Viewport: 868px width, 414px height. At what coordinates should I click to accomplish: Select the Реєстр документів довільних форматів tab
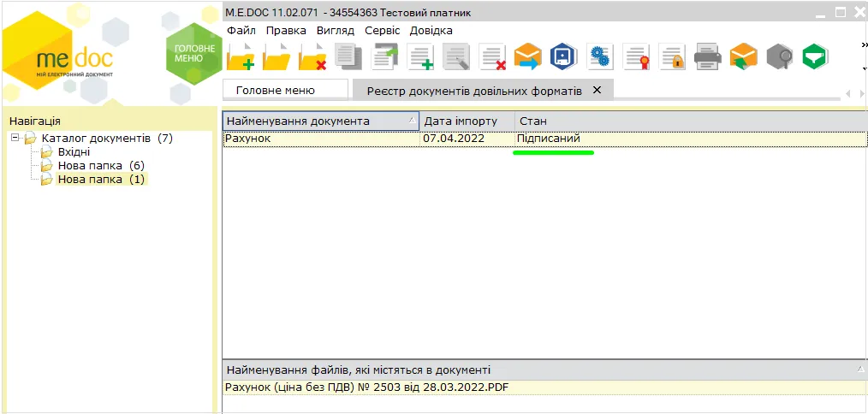click(473, 91)
